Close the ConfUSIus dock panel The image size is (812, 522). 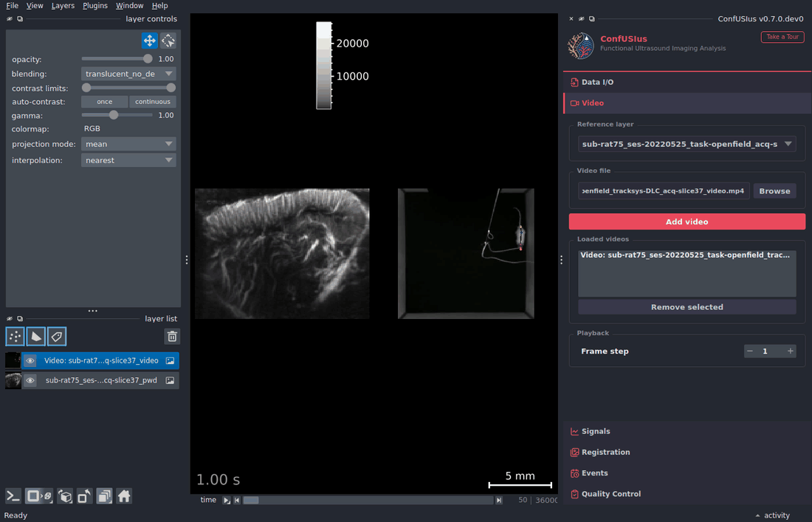click(571, 18)
